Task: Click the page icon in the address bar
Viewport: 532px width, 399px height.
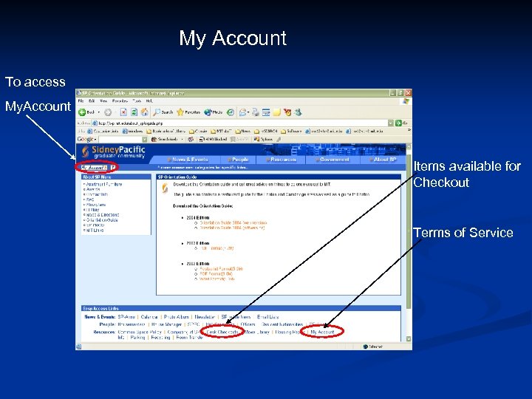Action: point(95,123)
